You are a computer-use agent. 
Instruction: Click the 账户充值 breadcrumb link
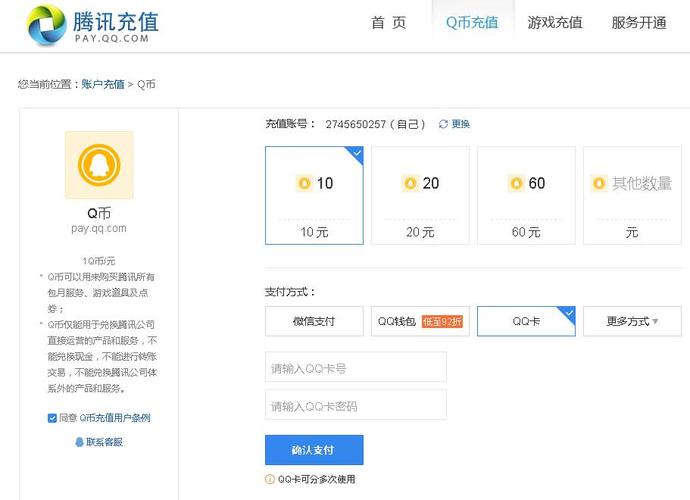click(x=103, y=84)
